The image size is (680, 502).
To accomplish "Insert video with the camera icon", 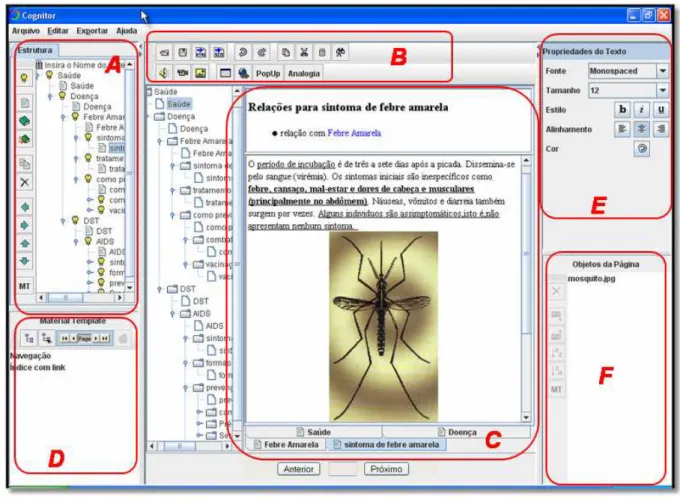I will (183, 73).
